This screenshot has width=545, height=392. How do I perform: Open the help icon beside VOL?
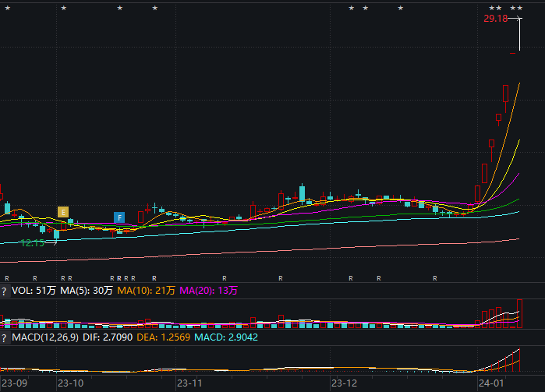[x=4, y=291]
